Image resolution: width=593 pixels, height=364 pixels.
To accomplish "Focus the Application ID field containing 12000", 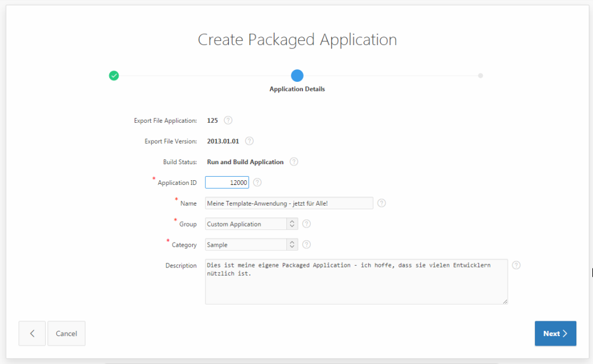I will [227, 183].
